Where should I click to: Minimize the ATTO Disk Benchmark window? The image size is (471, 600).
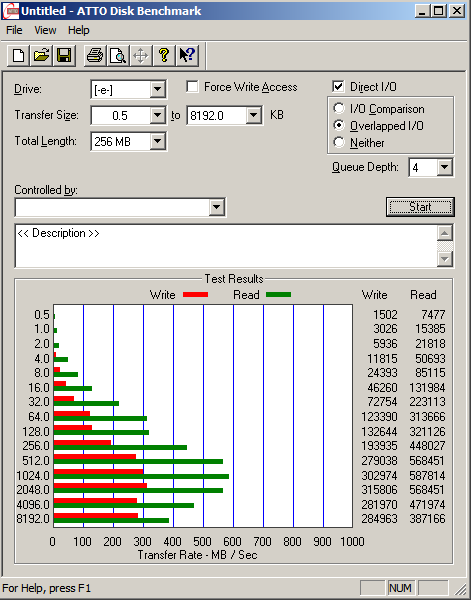pos(422,11)
